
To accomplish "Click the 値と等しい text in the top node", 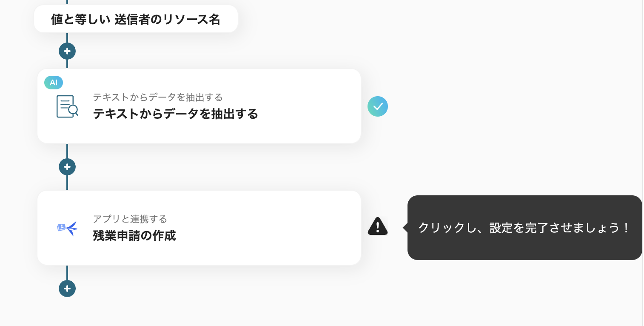I will click(x=81, y=20).
